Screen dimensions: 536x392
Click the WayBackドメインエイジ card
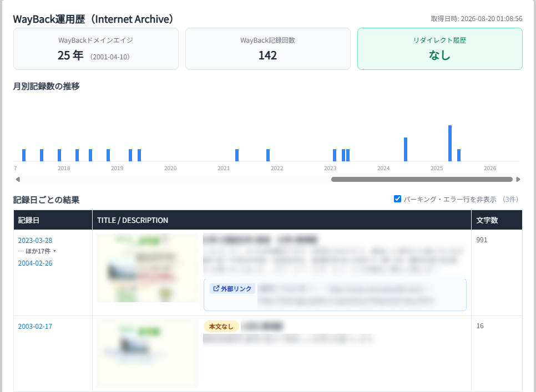pyautogui.click(x=95, y=49)
